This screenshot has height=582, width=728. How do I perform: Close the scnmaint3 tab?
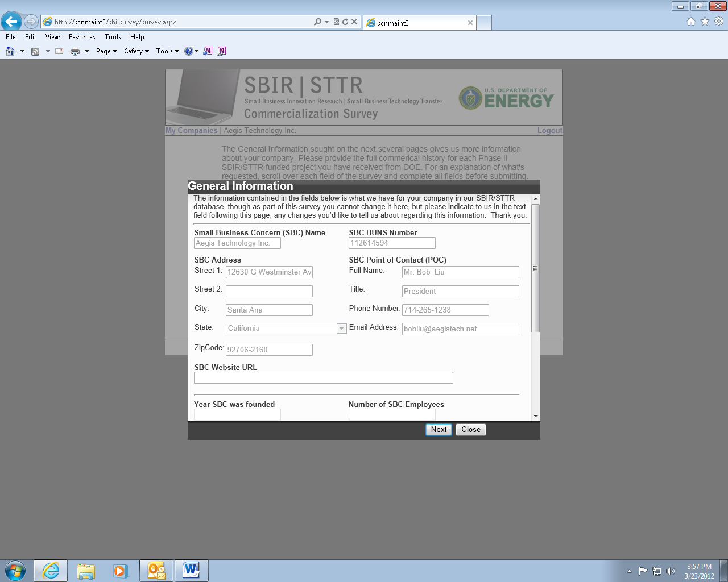pyautogui.click(x=470, y=23)
